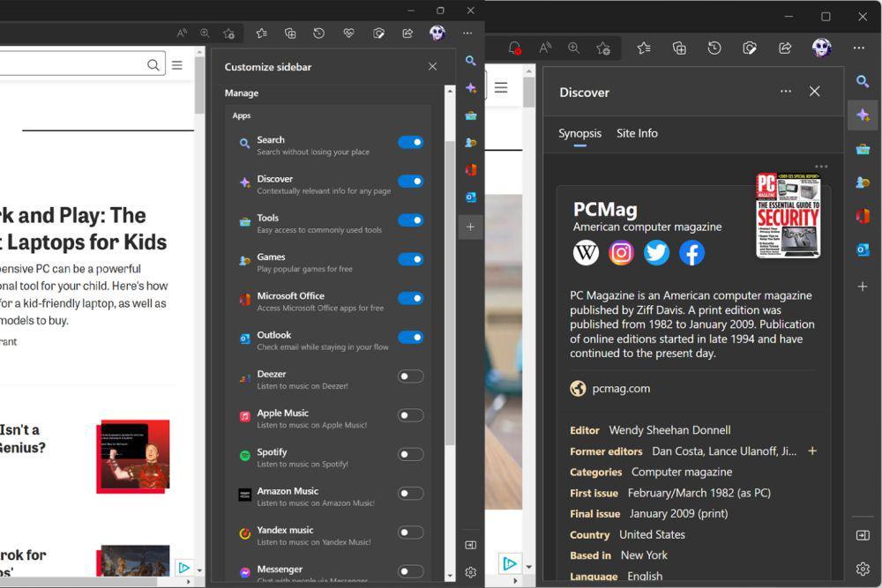Disable the Search app toggle

[x=411, y=142]
